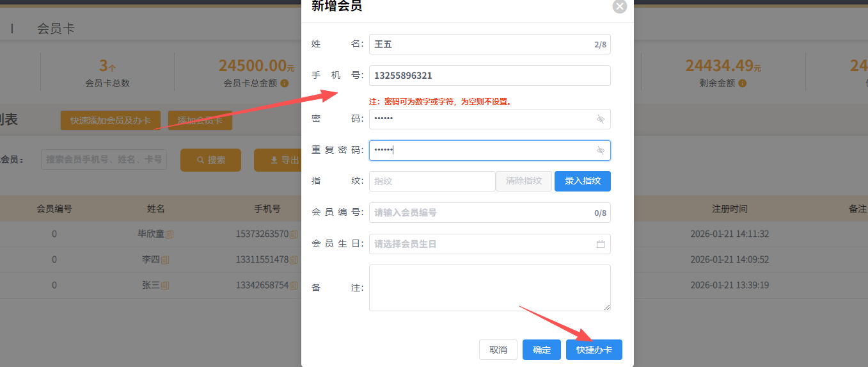This screenshot has width=868, height=367.
Task: Toggle password visibility eye in 密码 field
Action: tap(601, 119)
